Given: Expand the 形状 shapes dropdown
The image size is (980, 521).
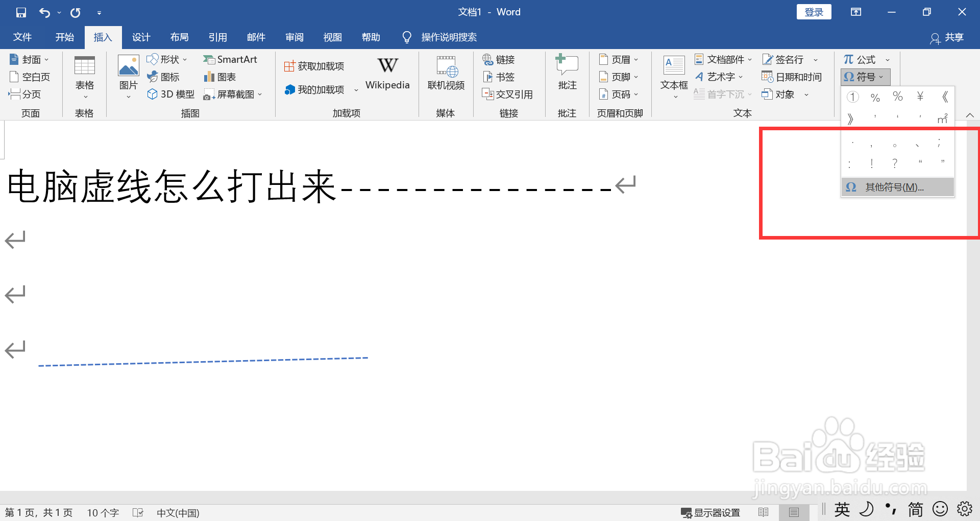Looking at the screenshot, I should [185, 59].
